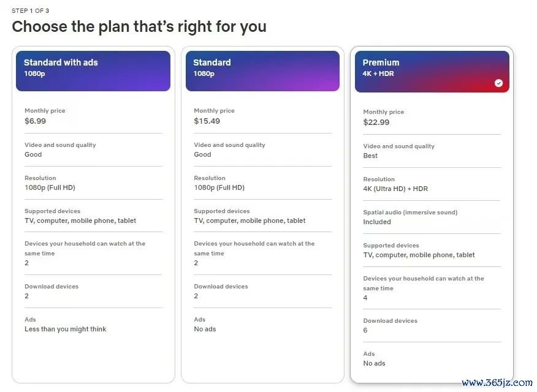537x392 pixels.
Task: Click the 'STEP 1 OF 3' indicator
Action: pyautogui.click(x=31, y=10)
